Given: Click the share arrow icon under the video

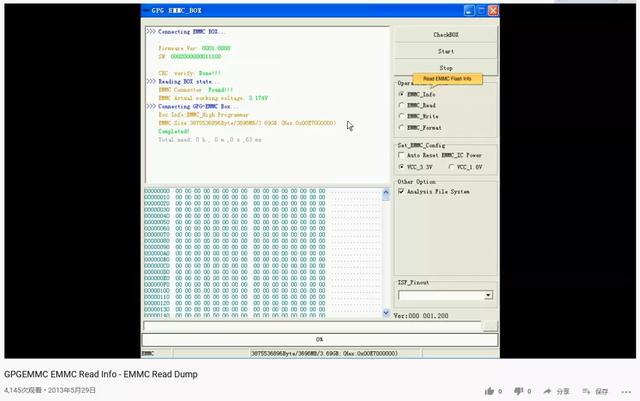Looking at the screenshot, I should tap(547, 391).
